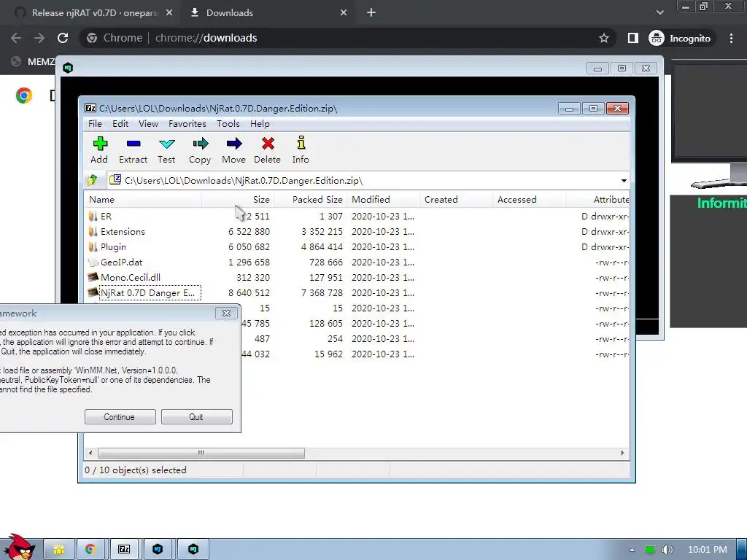This screenshot has width=747, height=560.
Task: Sort by Modified column header
Action: point(383,200)
